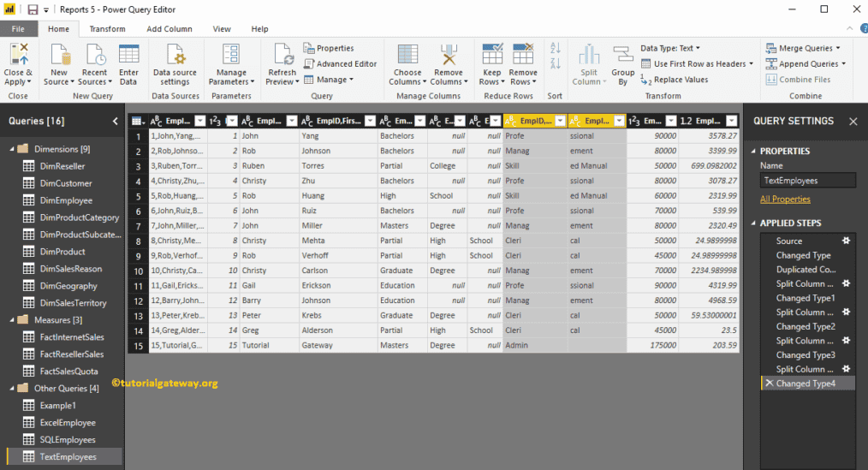Viewport: 868px width, 470px height.
Task: Sort ascending with the A-Z icon
Action: click(x=556, y=48)
